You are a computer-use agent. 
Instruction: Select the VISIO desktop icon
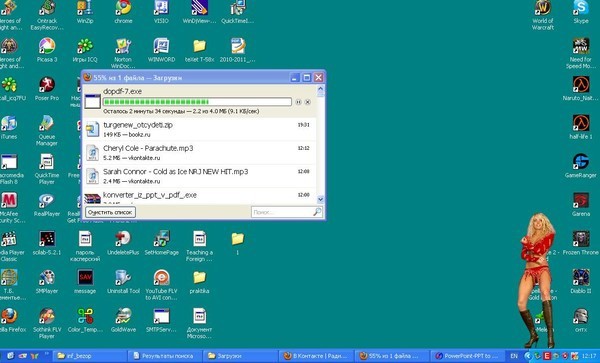point(161,12)
